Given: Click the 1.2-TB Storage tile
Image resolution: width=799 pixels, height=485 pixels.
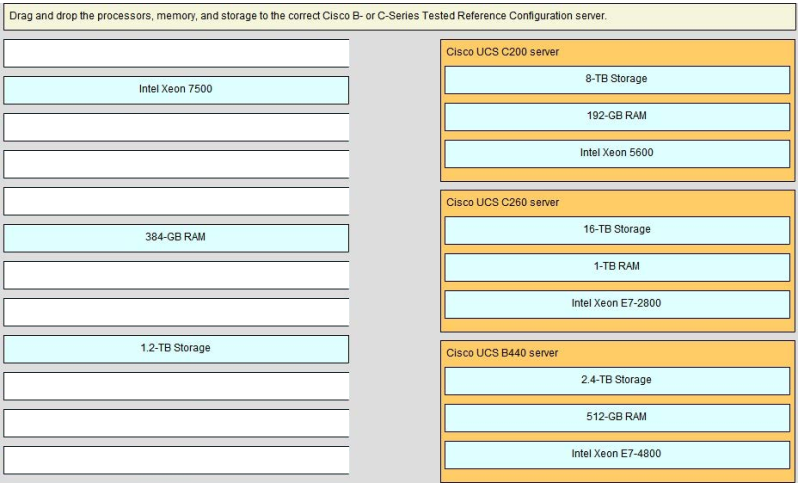Looking at the screenshot, I should (176, 349).
